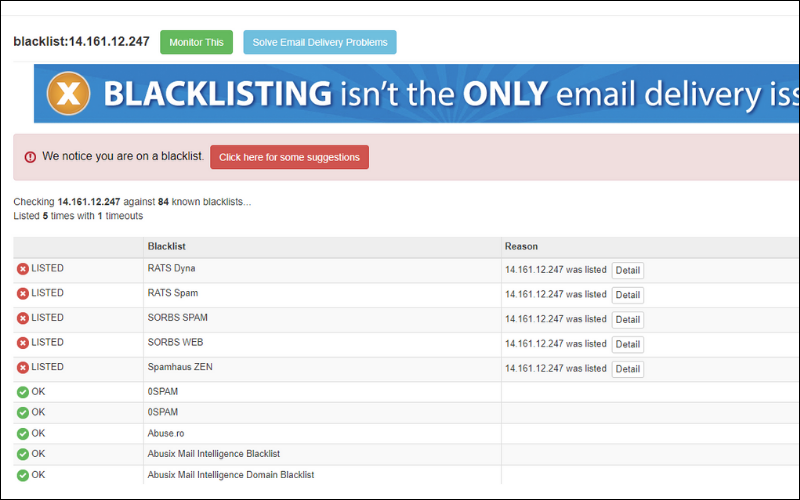
Task: Select the Abuse.ro blacklist name
Action: point(166,434)
